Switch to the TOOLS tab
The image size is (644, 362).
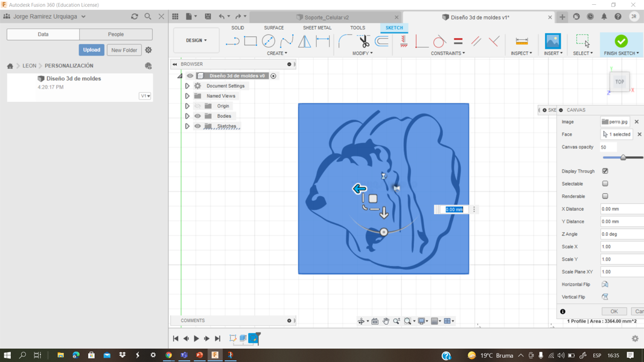pyautogui.click(x=357, y=28)
